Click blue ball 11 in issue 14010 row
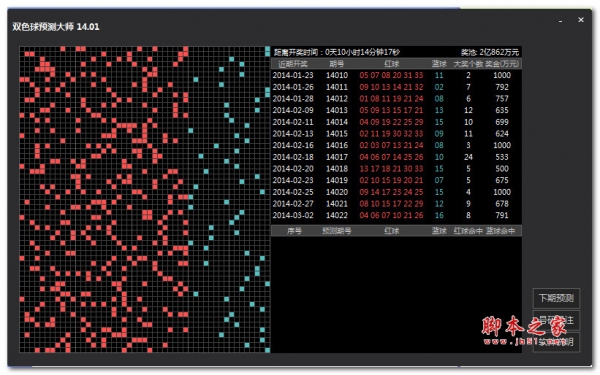Screen dimensions: 600x375 coord(439,75)
